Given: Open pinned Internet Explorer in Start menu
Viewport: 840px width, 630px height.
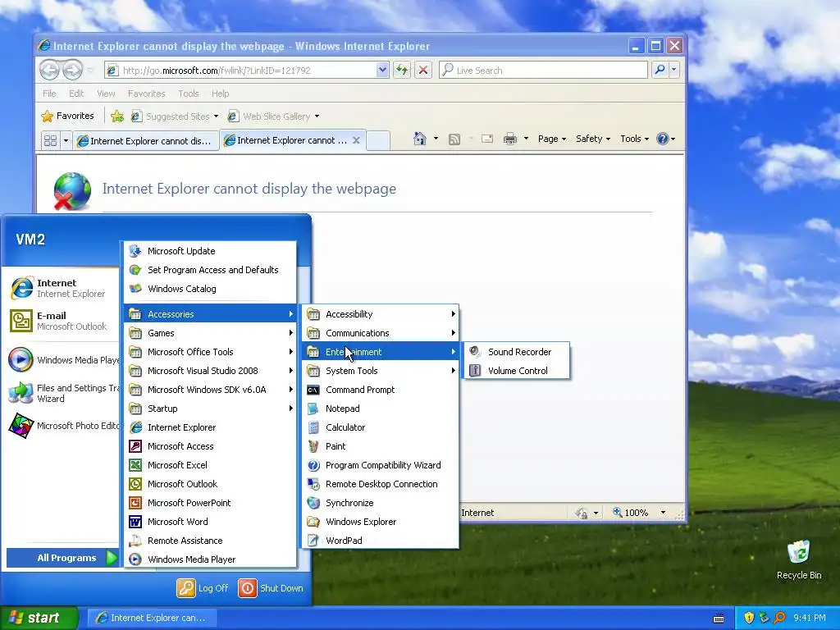Looking at the screenshot, I should tap(62, 288).
